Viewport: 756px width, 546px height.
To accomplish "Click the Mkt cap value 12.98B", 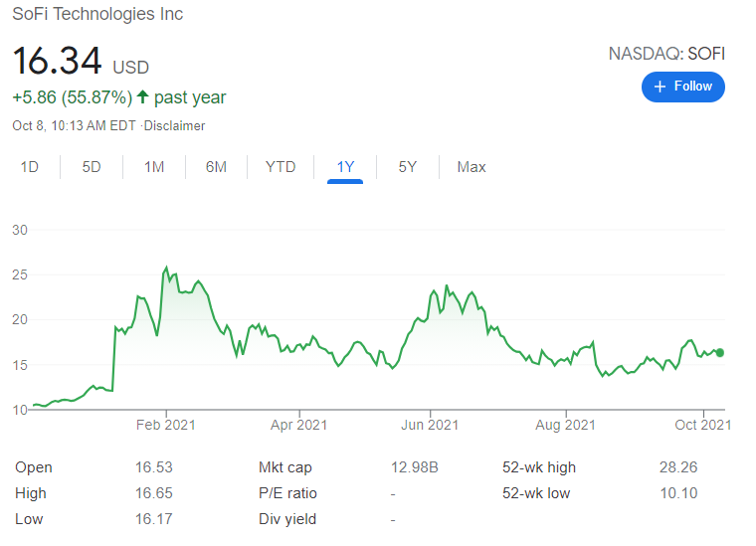I will (x=414, y=467).
